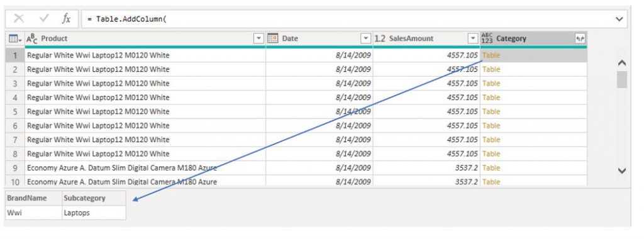This screenshot has height=239, width=644.
Task: Confirm formula with checkmark icon
Action: click(x=45, y=18)
